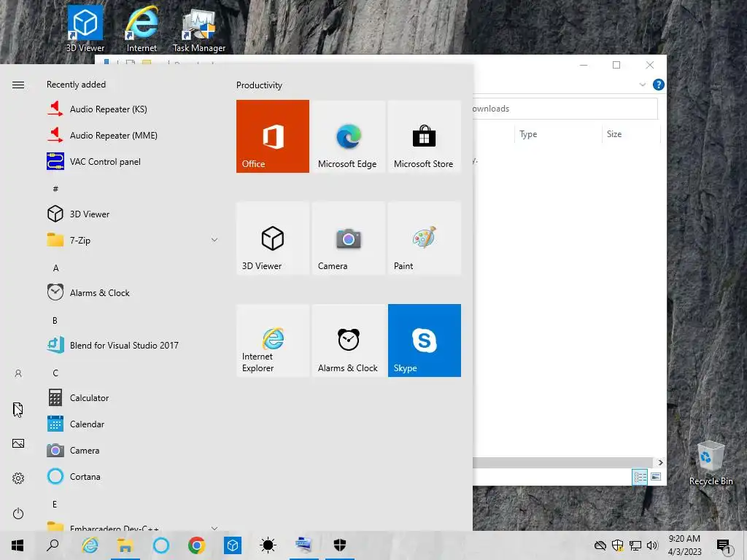Open the 3D Viewer tile
The width and height of the screenshot is (747, 560).
(273, 238)
